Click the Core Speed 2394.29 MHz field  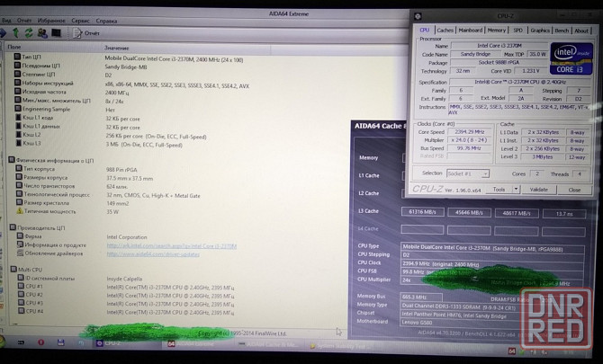click(x=471, y=132)
